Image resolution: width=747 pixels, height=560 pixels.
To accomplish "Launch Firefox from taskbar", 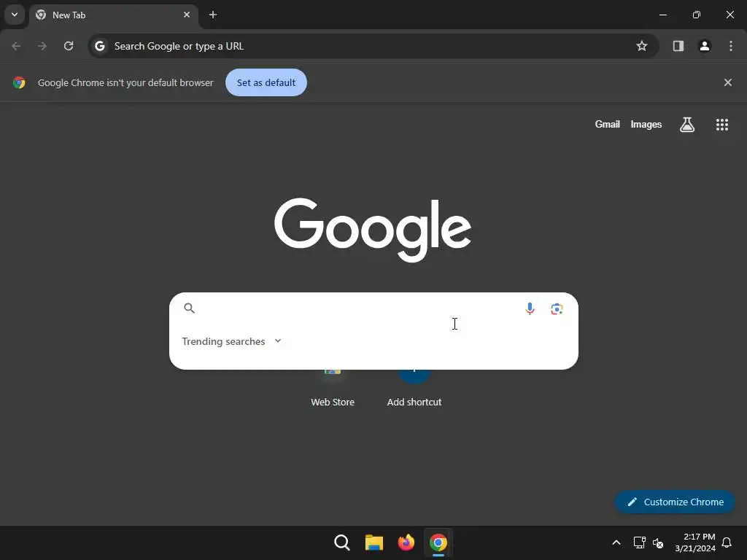I will 406,542.
